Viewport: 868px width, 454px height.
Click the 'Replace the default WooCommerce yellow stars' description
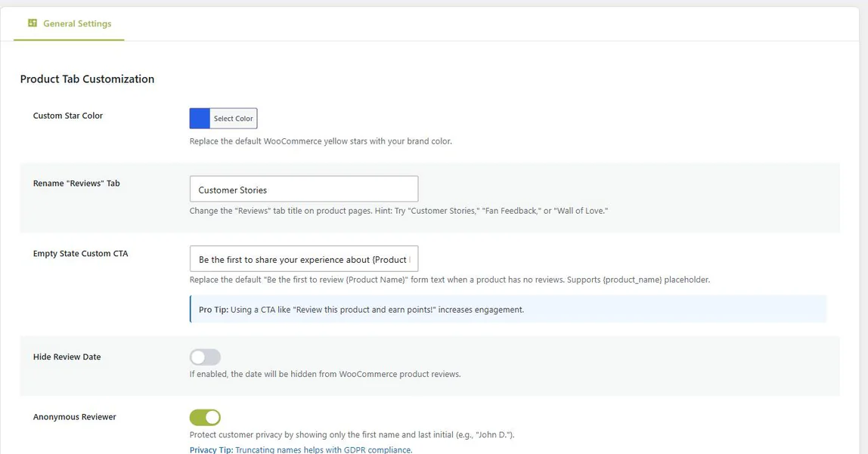coord(321,141)
